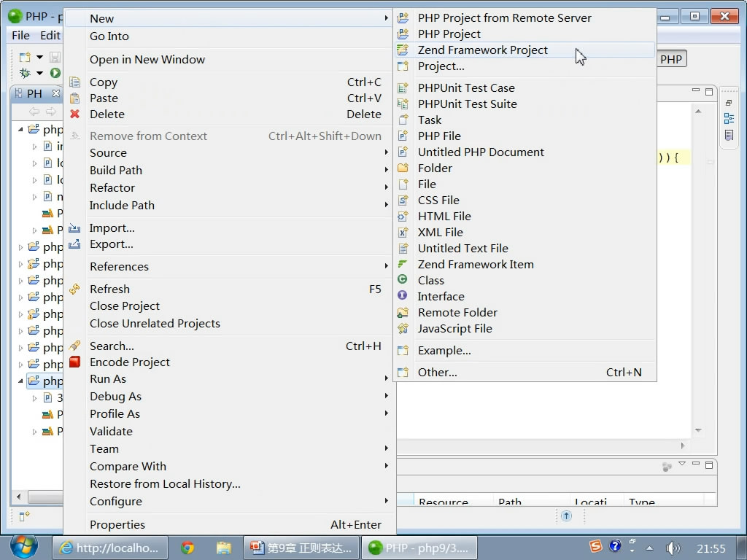Switch to the PHP perspective button

coord(671,60)
